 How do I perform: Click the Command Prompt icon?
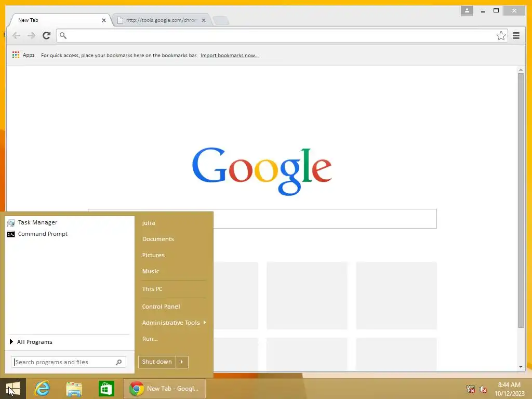pyautogui.click(x=11, y=234)
